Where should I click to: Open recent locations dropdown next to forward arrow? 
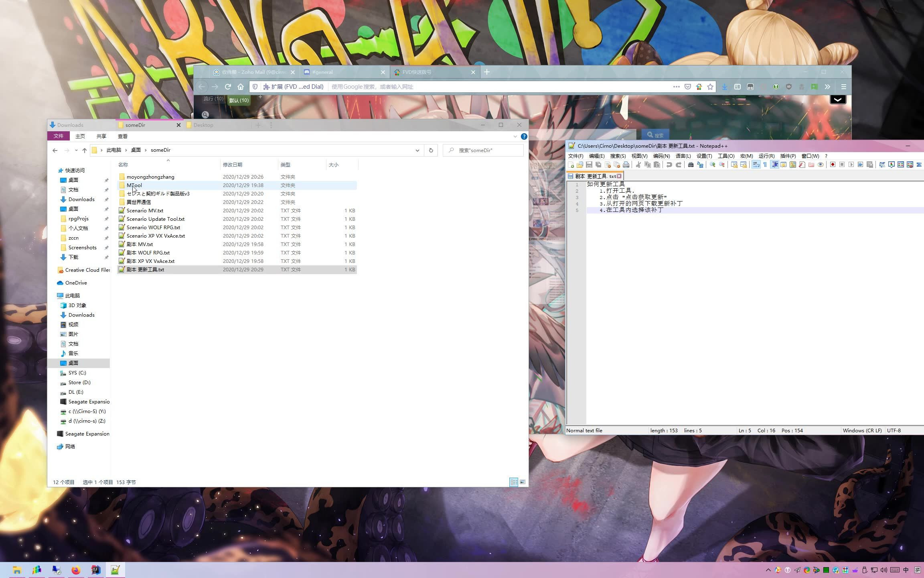(76, 150)
